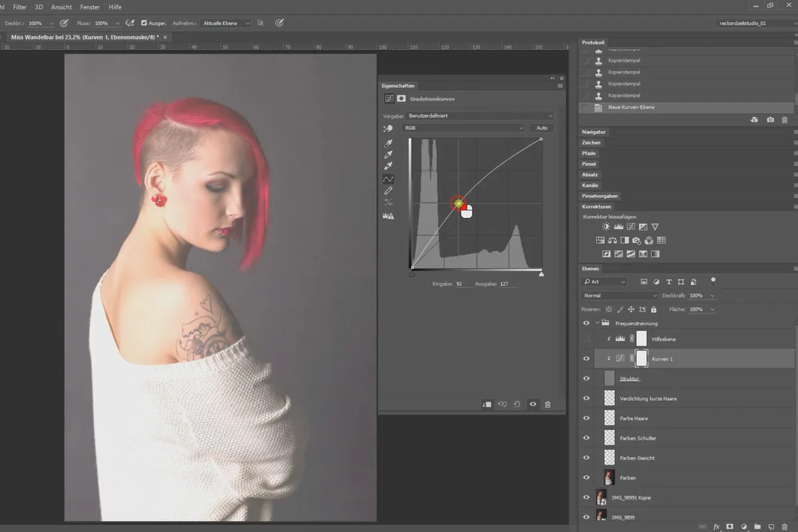The image size is (798, 532).
Task: Add a Selective Color adjustment
Action: [x=642, y=254]
